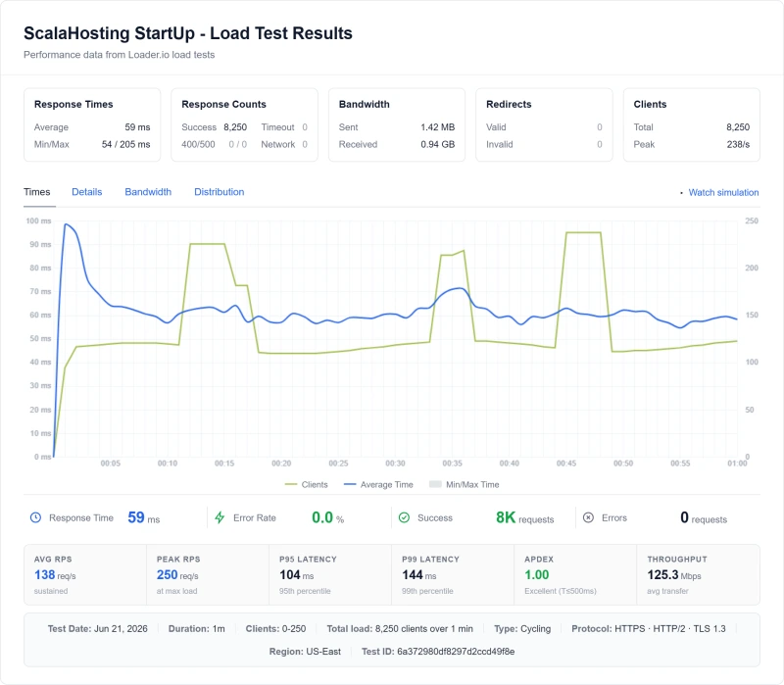Screen dimensions: 784x685
Task: Click the Total load 8,250 clients entry
Action: coord(400,628)
